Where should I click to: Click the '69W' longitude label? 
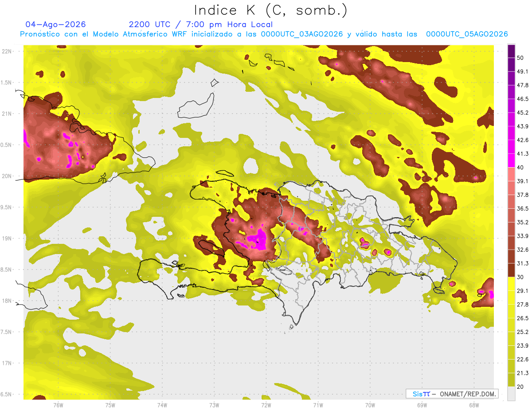pyautogui.click(x=422, y=405)
